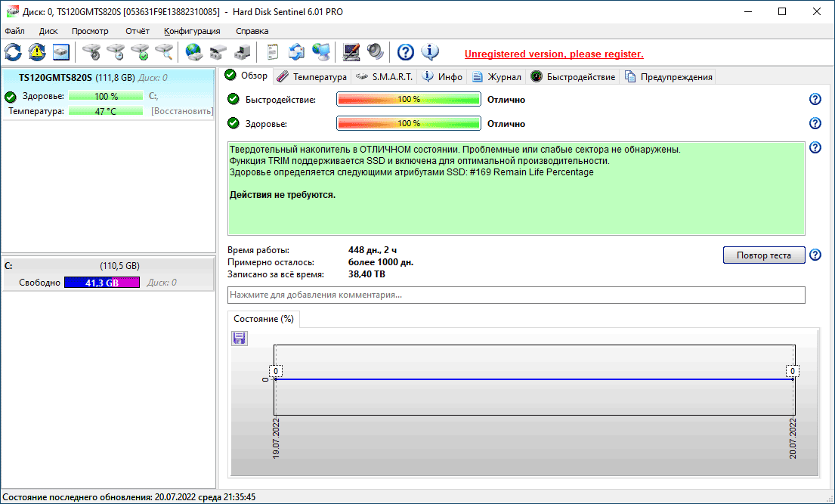Screen dimensions: 835x504
Task: Click the Свободно 41,3 GB space bar
Action: click(102, 283)
